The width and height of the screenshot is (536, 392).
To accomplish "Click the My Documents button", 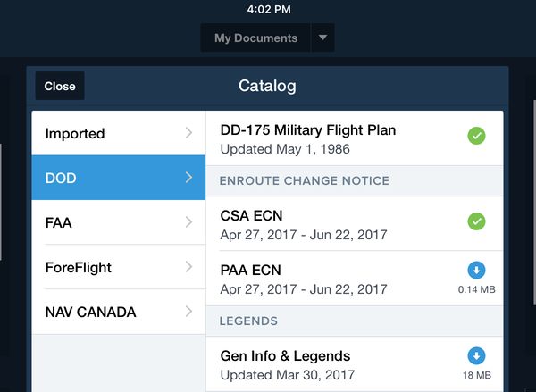I will pyautogui.click(x=255, y=38).
